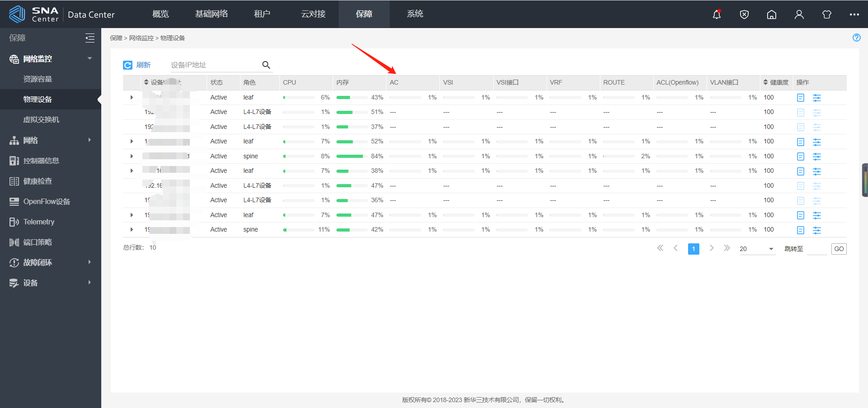Screen dimensions: 868x408
Task: Open sliders icon for spine row with 11% CPU
Action: click(x=817, y=230)
